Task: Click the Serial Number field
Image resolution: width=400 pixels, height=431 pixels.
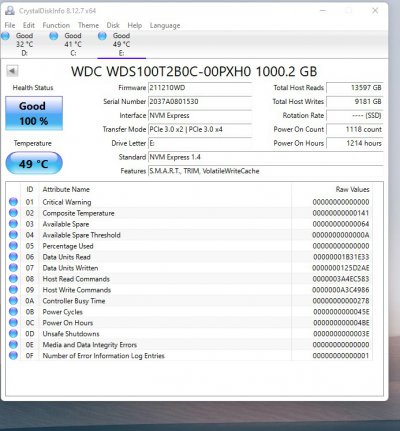Action: pyautogui.click(x=200, y=102)
